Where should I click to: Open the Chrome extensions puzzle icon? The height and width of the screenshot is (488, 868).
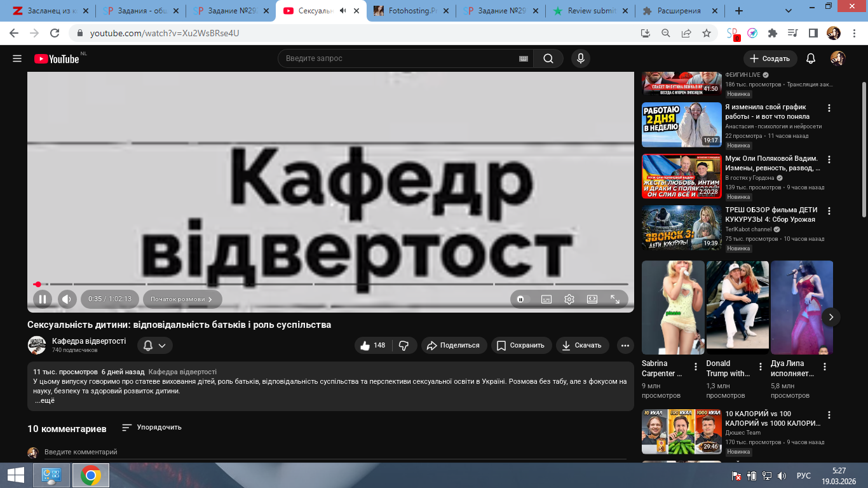tap(773, 33)
